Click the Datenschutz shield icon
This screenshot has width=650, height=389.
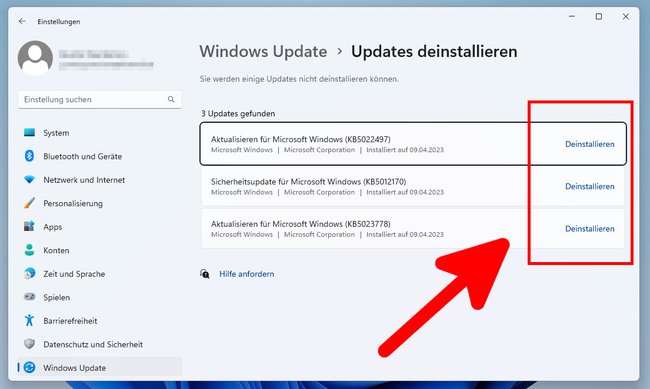29,344
